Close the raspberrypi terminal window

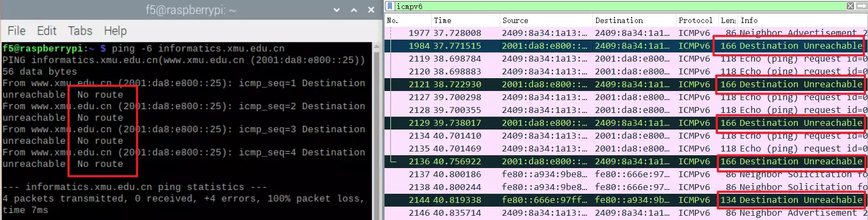tap(371, 10)
